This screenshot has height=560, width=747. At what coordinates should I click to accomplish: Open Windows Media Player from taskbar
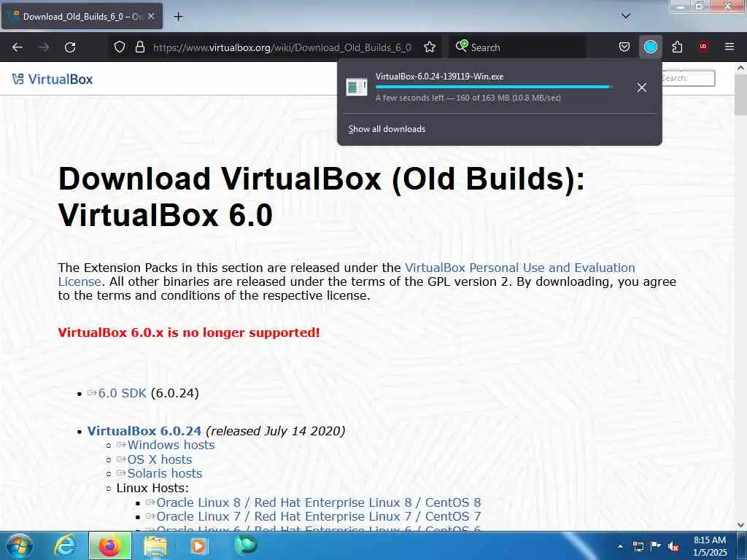click(x=198, y=546)
